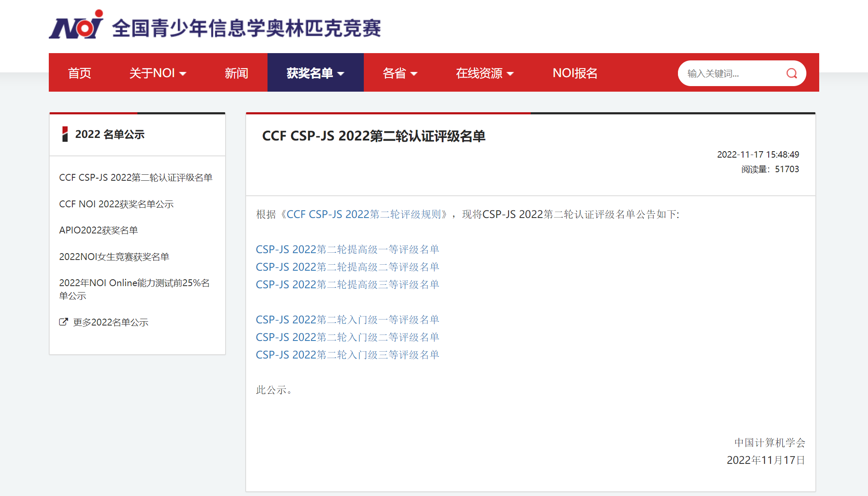Open 提高级二等评级名单 link
This screenshot has height=496, width=868.
click(348, 267)
